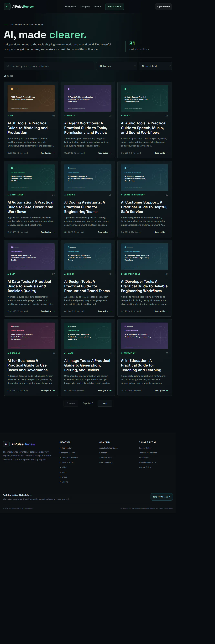Click the AI logo icon in the header

click(x=7, y=6)
